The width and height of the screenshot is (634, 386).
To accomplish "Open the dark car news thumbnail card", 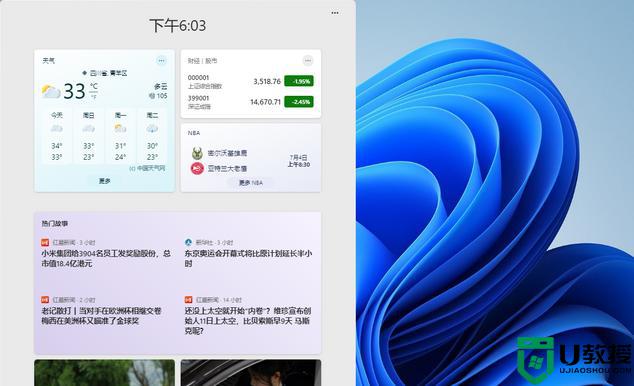I will (x=251, y=373).
